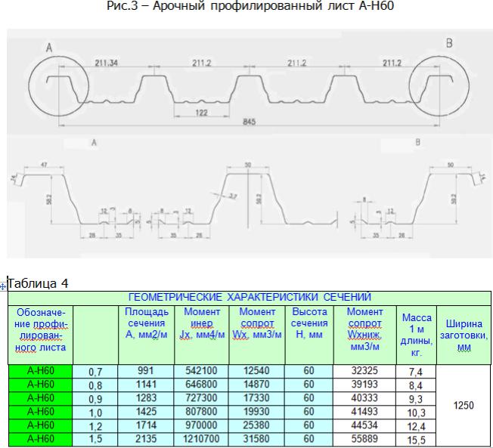
Task: Click the A-H60 cell in the 0,7 row
Action: [x=41, y=371]
